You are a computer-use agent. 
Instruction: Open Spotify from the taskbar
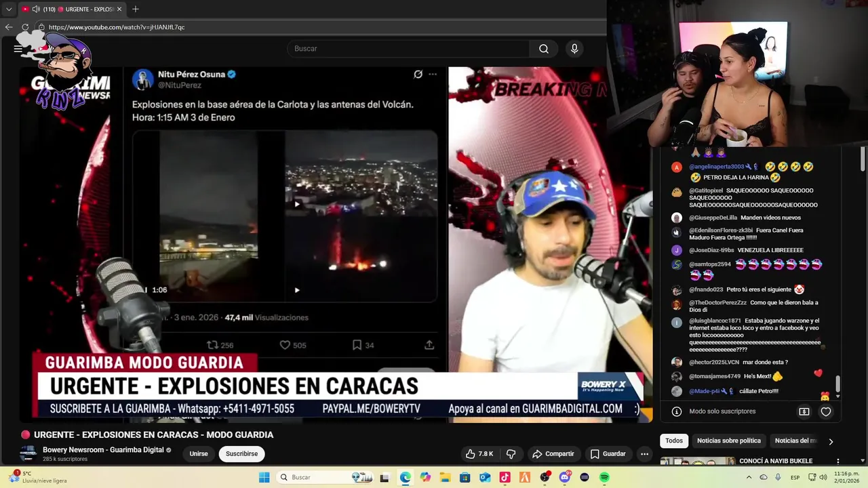coord(604,477)
